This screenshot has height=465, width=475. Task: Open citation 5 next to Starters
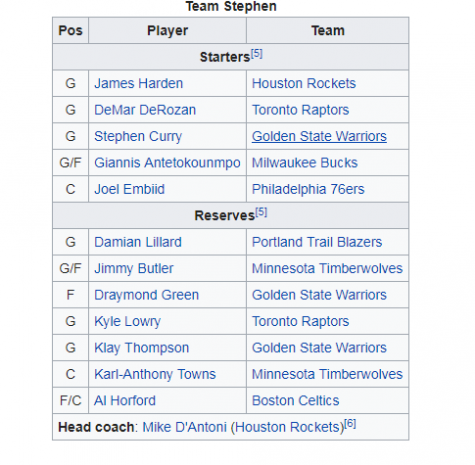point(257,53)
